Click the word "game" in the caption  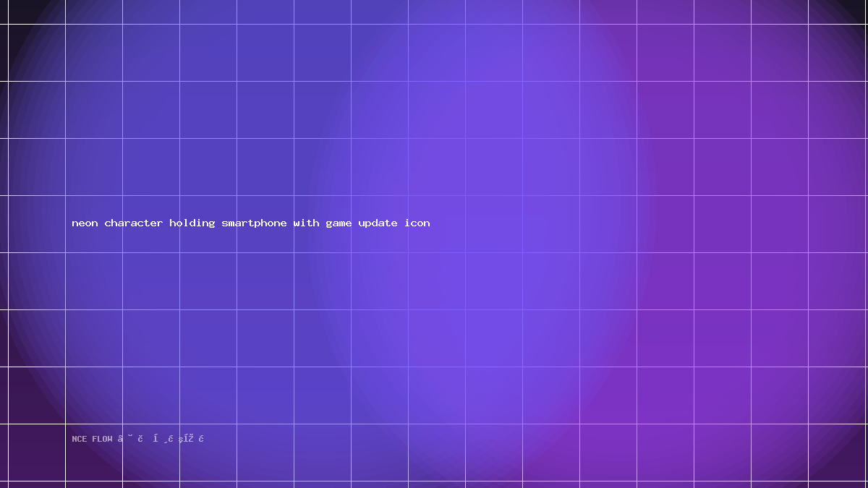click(339, 224)
